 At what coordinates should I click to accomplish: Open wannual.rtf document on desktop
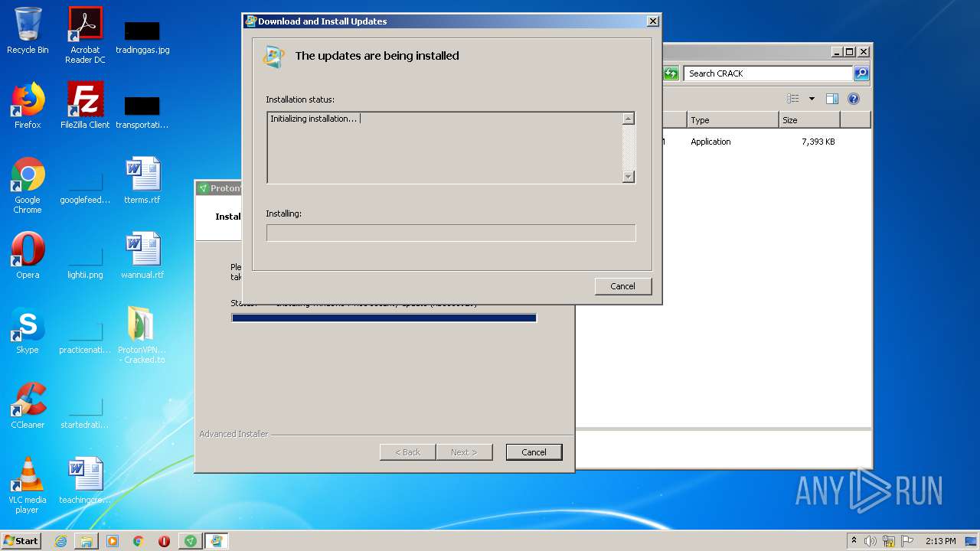[x=142, y=256]
